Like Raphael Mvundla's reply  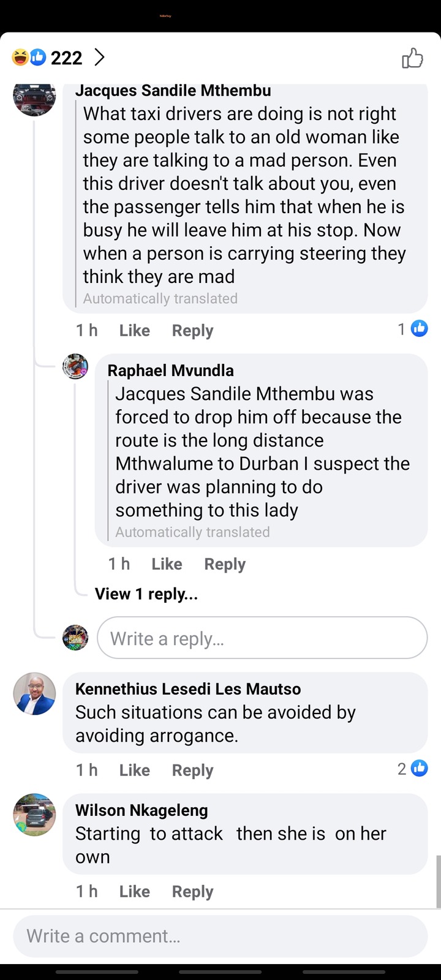167,564
